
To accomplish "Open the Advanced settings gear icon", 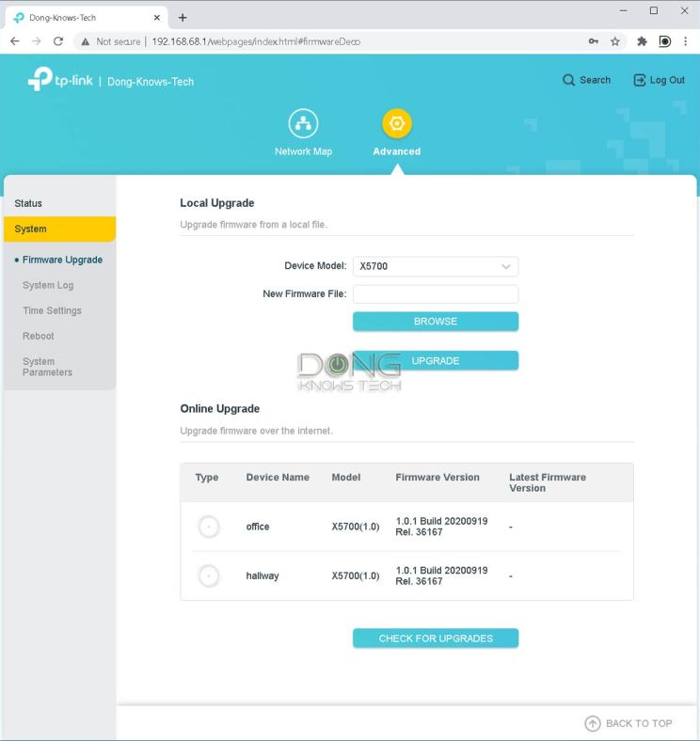I will pyautogui.click(x=397, y=124).
